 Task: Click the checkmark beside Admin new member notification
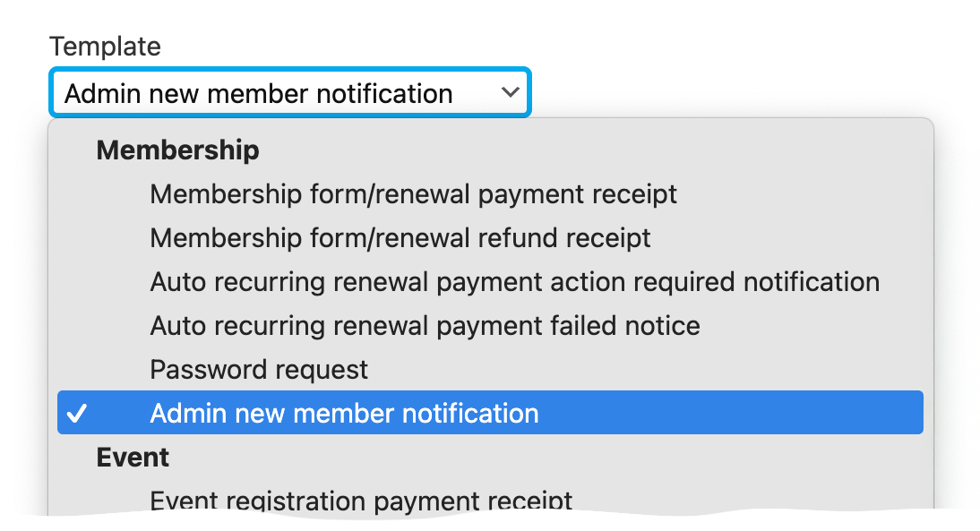tap(79, 414)
